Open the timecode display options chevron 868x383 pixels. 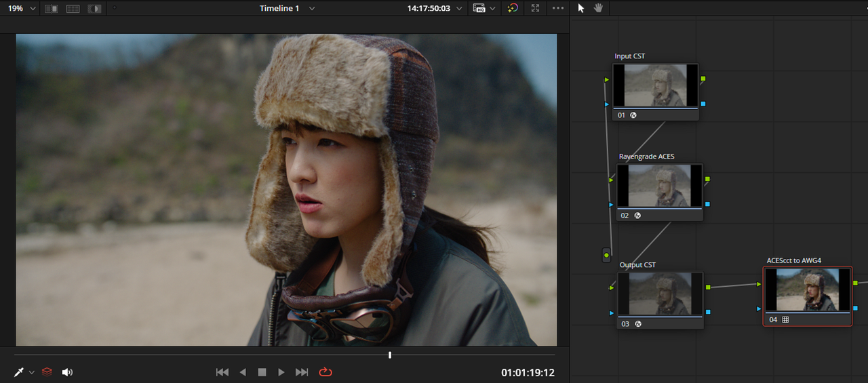point(460,8)
